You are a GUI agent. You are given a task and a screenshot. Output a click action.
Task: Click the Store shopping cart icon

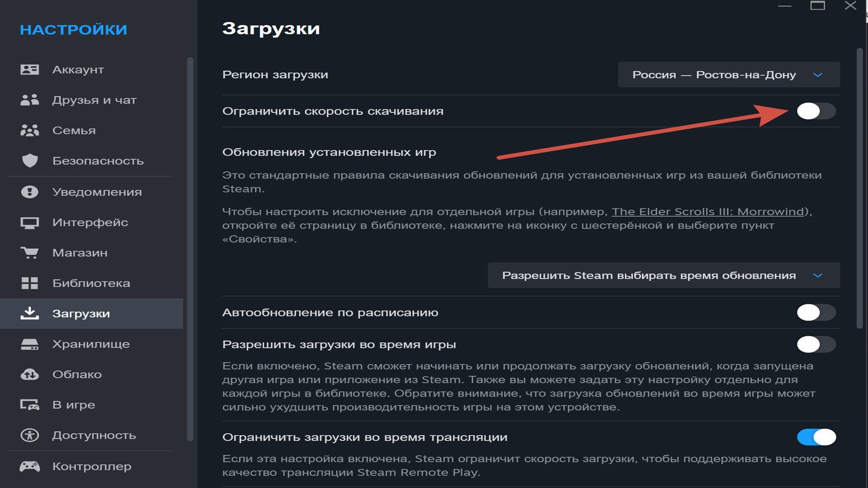point(30,252)
